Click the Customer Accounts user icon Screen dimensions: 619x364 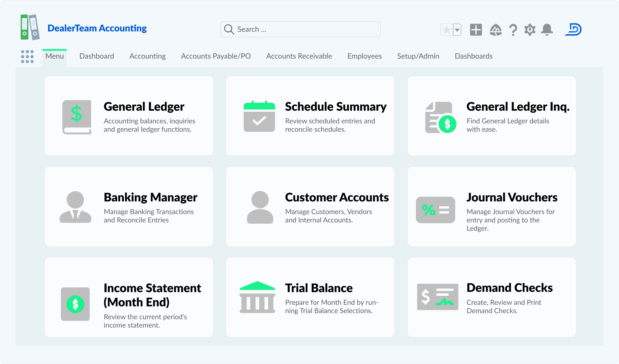click(x=260, y=207)
